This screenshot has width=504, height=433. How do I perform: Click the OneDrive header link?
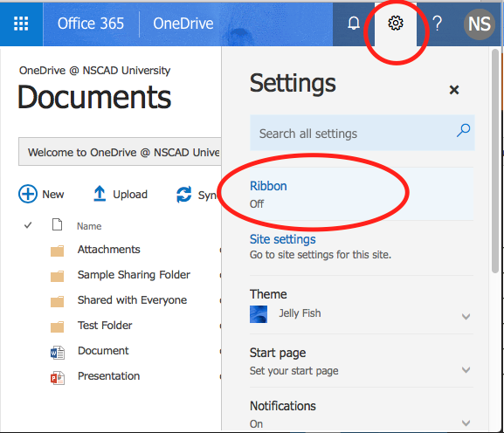point(183,24)
